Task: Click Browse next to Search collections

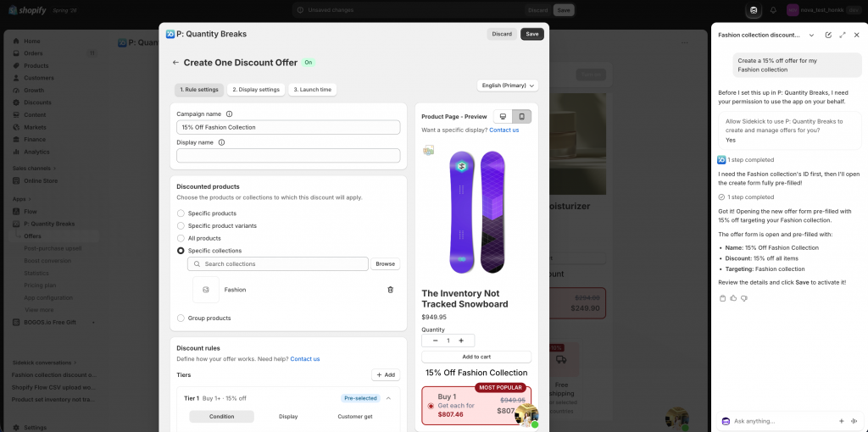Action: [x=386, y=263]
